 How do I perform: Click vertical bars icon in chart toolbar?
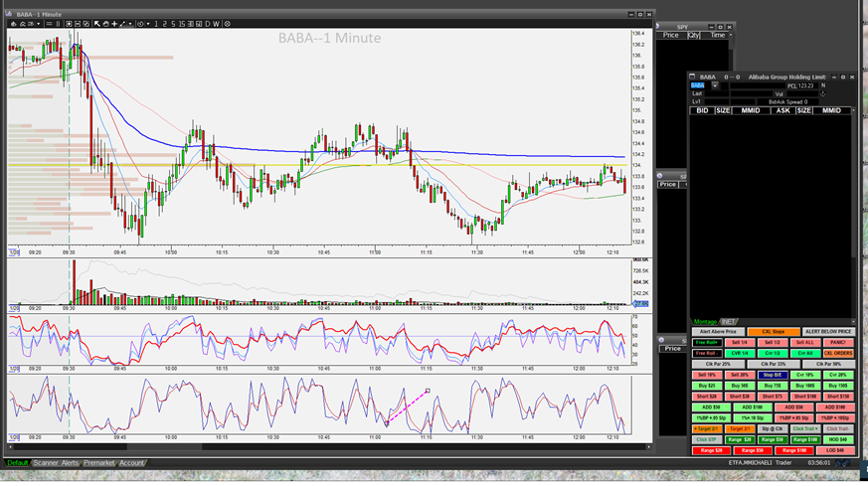[58, 24]
